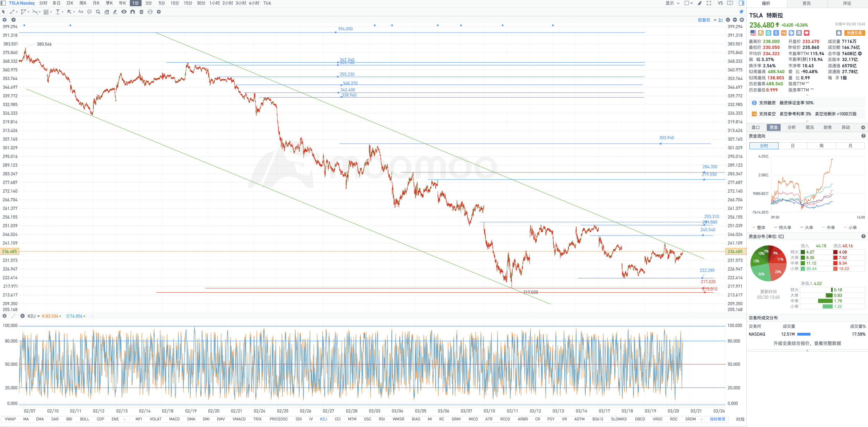The height and width of the screenshot is (427, 868).
Task: Delete drawings with the trash icon
Action: (x=141, y=12)
